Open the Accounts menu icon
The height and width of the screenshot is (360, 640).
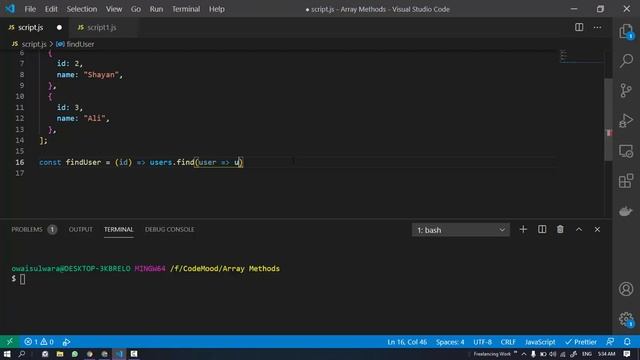(626, 289)
